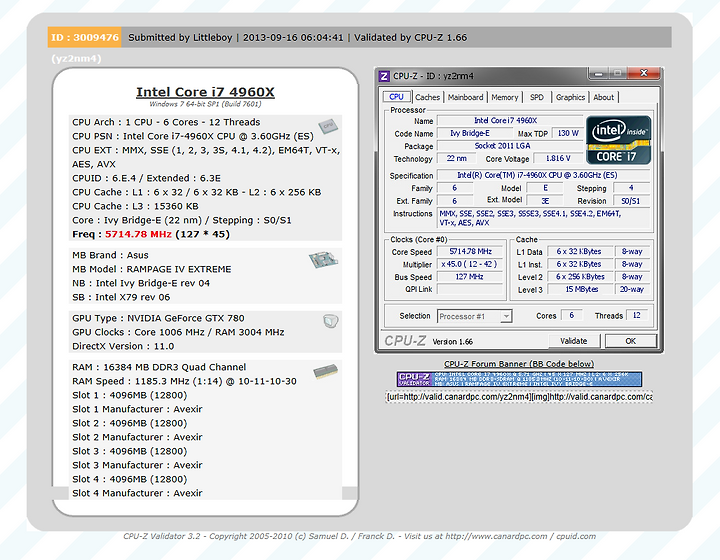Click the RAM module icon beside RAM info
Image resolution: width=720 pixels, height=560 pixels.
tap(326, 371)
